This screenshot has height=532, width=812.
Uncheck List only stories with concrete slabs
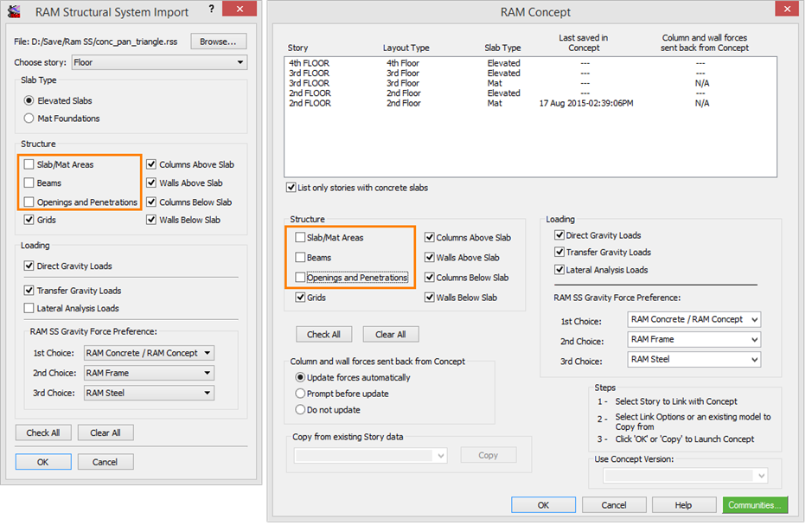(x=291, y=188)
